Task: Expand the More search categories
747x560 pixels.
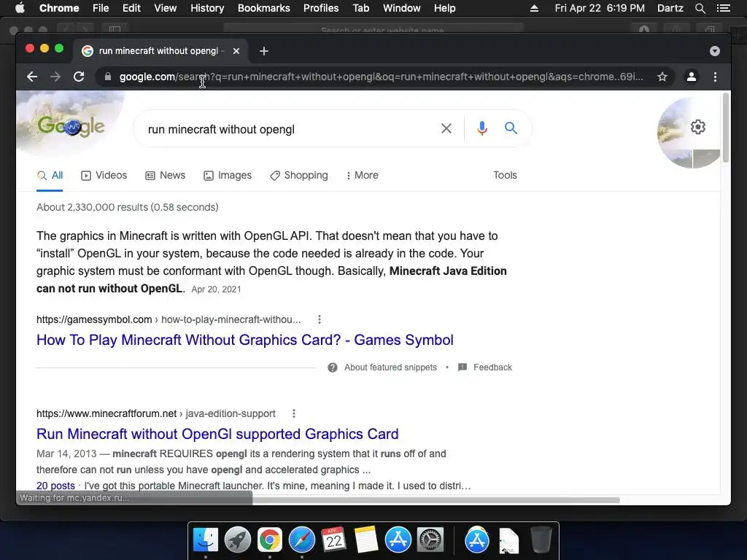Action: (x=362, y=175)
